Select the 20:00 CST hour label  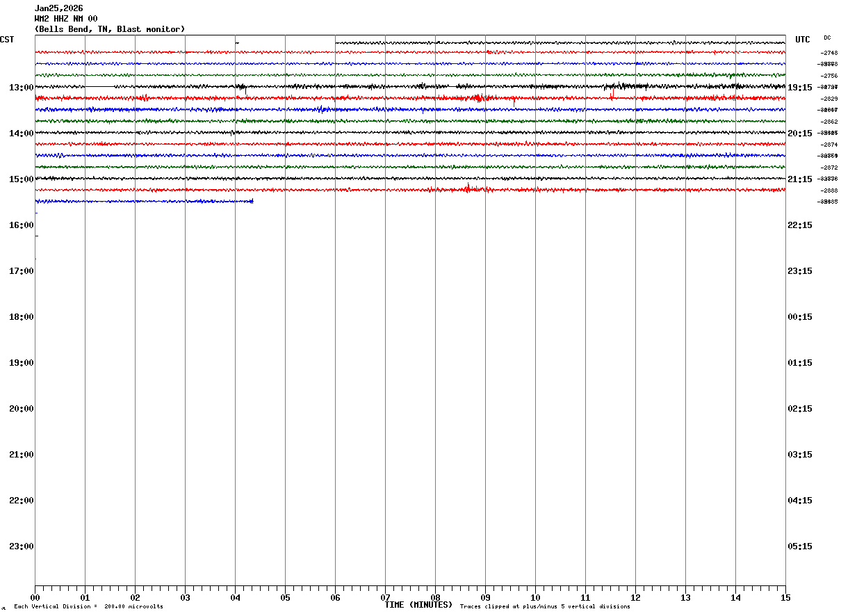pos(22,409)
